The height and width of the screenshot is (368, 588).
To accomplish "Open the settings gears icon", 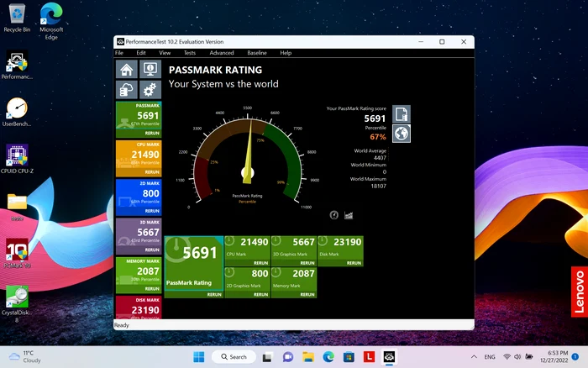I will (x=150, y=90).
